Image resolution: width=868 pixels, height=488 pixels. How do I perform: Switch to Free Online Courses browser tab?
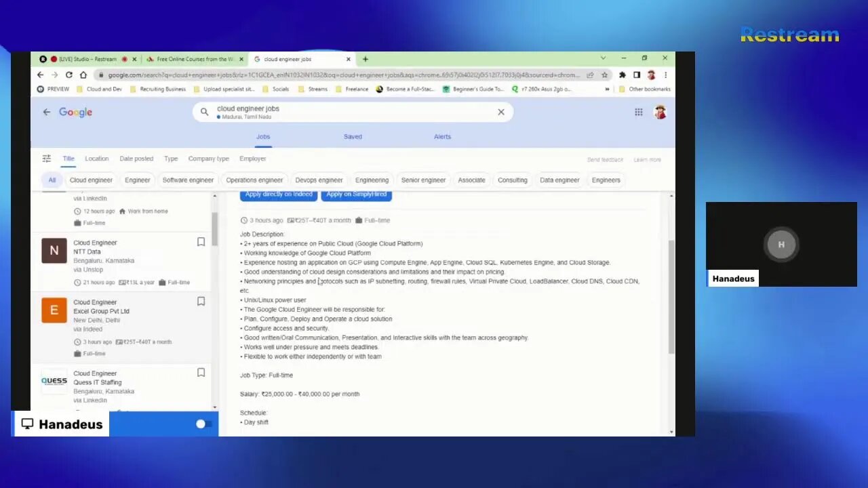coord(195,59)
